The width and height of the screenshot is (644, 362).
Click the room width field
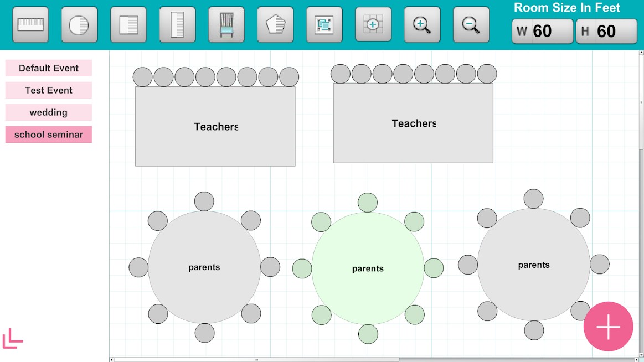543,31
